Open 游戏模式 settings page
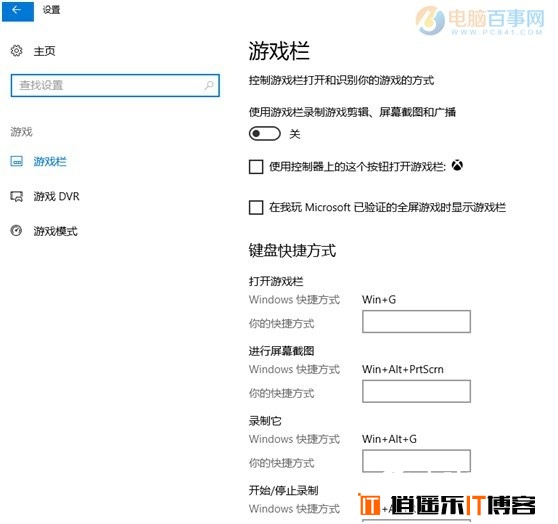Image resolution: width=558 pixels, height=524 pixels. click(x=56, y=231)
